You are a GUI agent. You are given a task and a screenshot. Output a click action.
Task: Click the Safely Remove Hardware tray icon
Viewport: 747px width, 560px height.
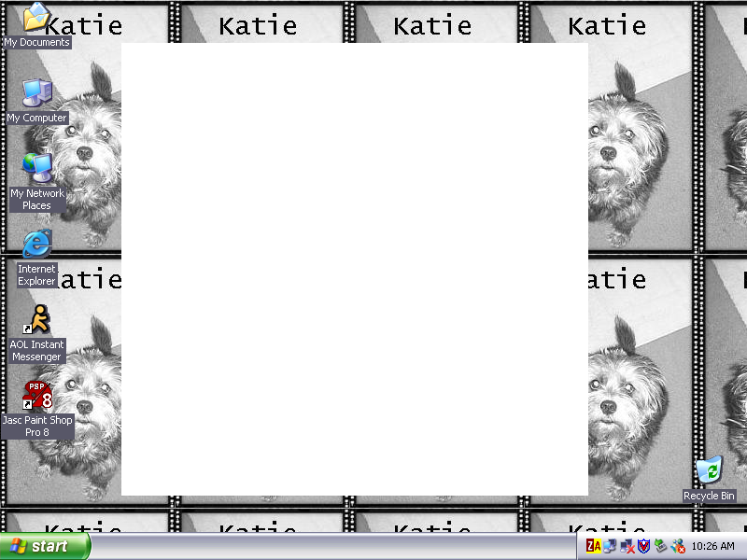(660, 546)
